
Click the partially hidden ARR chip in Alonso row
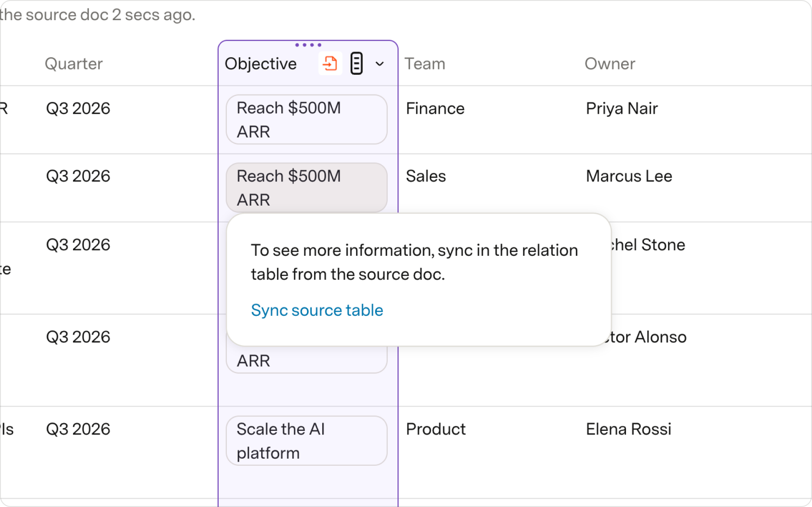(307, 360)
